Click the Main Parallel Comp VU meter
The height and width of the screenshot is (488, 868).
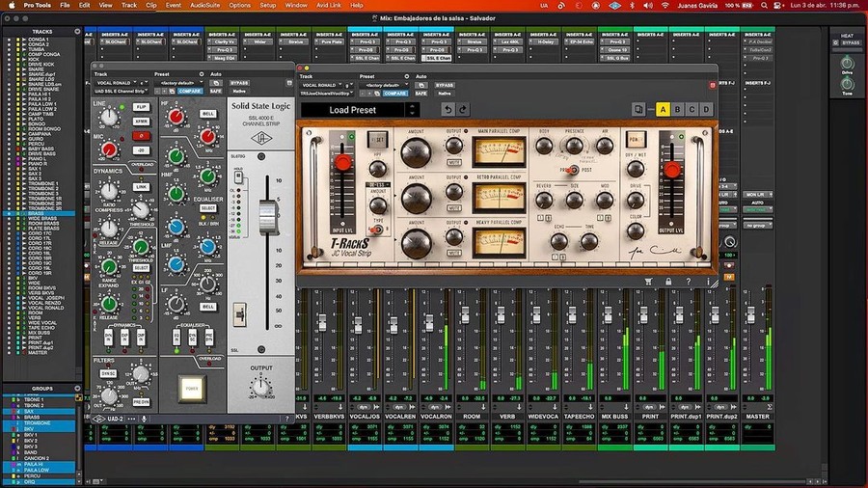(499, 150)
